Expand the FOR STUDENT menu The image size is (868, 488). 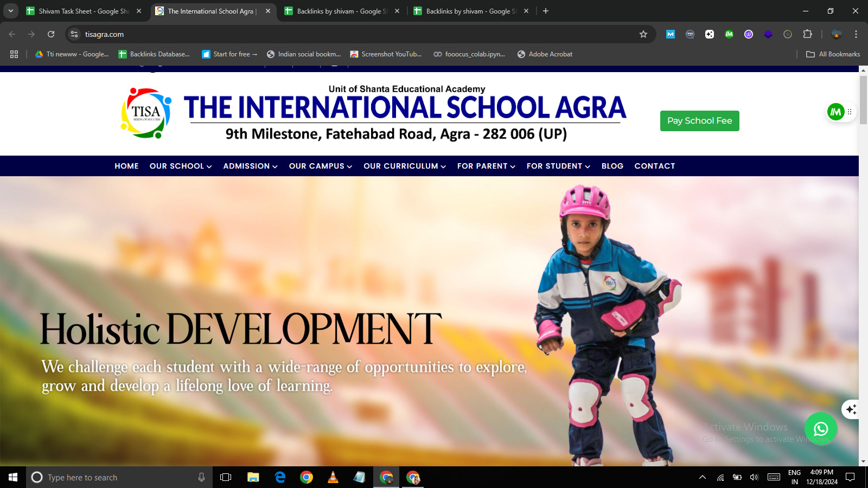558,166
